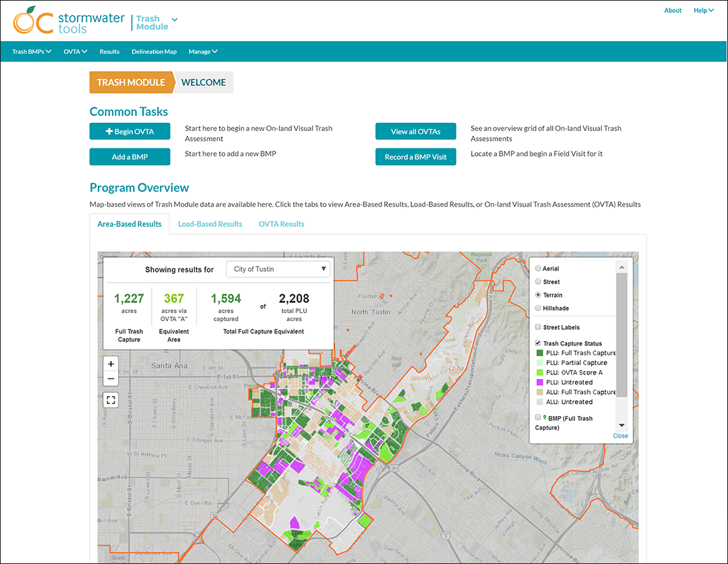Click PLU: Untreated magenta swatch

(539, 383)
